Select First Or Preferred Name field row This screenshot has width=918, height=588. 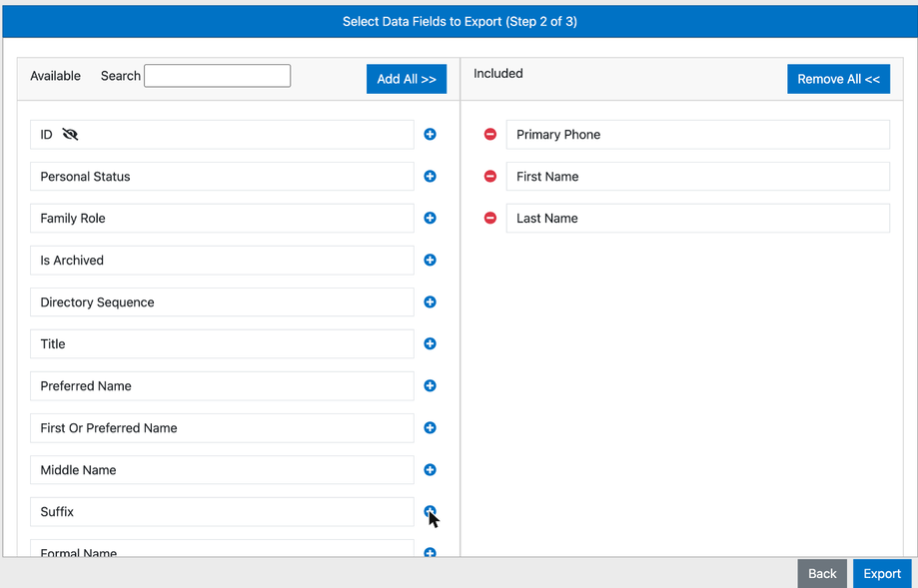click(x=222, y=427)
